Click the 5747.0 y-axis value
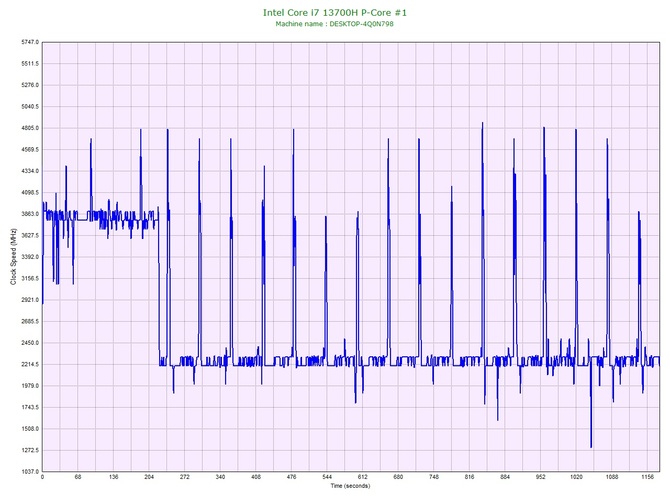The width and height of the screenshot is (670, 503). [x=30, y=42]
